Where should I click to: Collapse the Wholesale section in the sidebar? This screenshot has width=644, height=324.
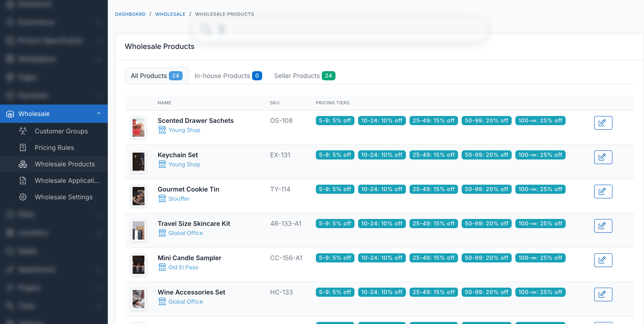pos(99,113)
